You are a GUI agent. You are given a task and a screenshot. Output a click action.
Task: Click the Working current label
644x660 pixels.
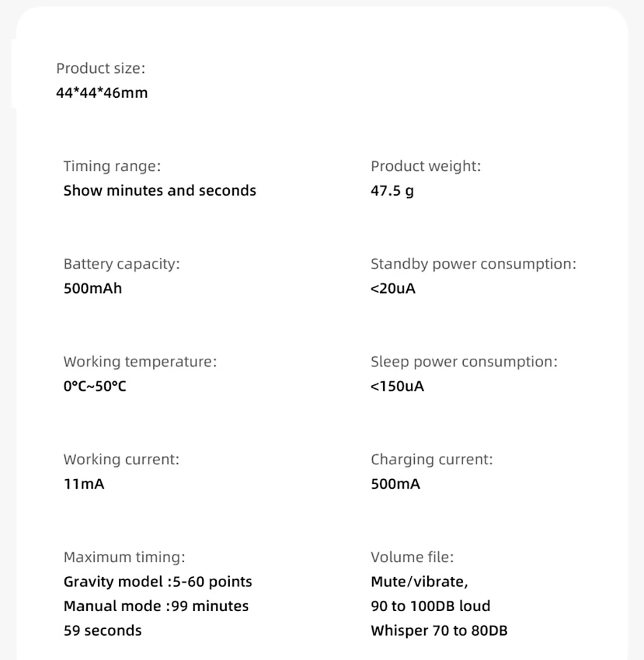(x=121, y=460)
